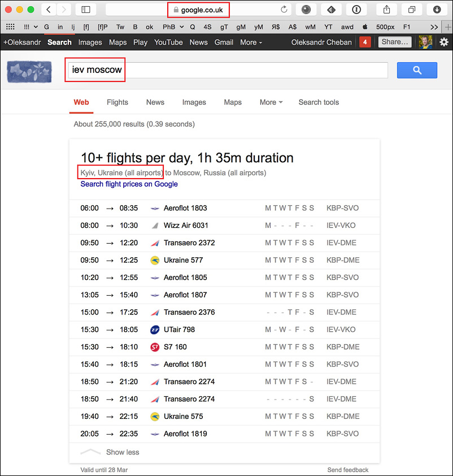
Task: Select the S7 160 flight row
Action: (x=224, y=347)
